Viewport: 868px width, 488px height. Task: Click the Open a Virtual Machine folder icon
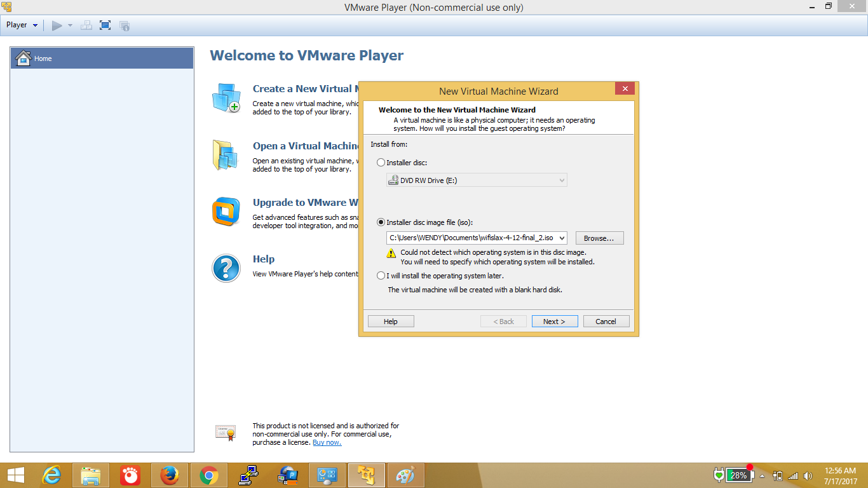pos(225,155)
